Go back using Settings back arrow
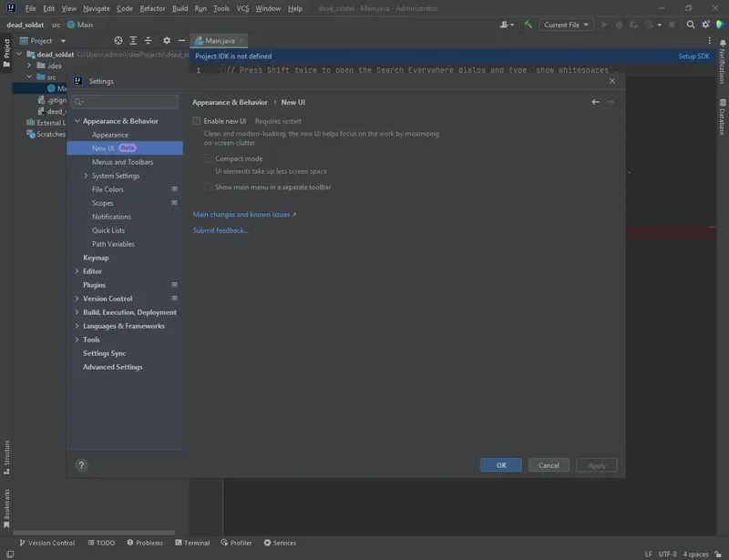This screenshot has width=729, height=560. point(595,102)
